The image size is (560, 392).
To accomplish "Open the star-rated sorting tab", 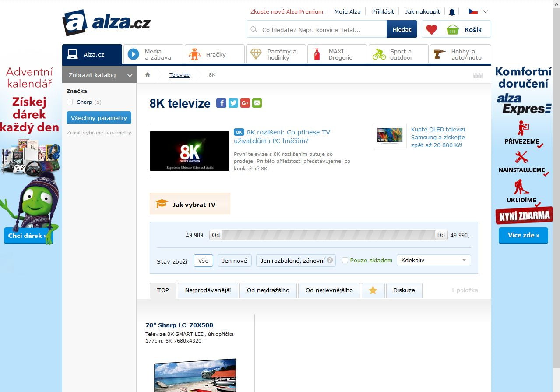I will pyautogui.click(x=373, y=290).
